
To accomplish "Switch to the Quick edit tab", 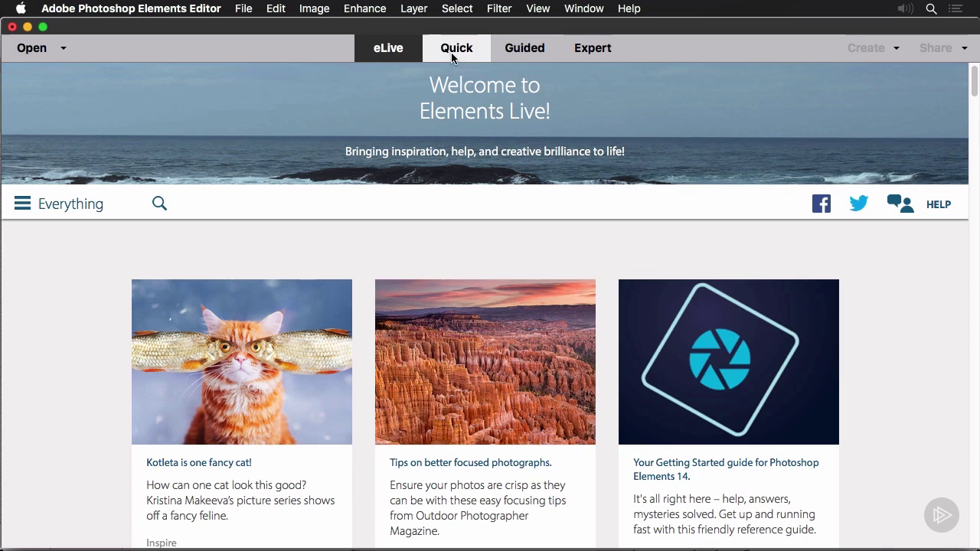I will tap(456, 47).
